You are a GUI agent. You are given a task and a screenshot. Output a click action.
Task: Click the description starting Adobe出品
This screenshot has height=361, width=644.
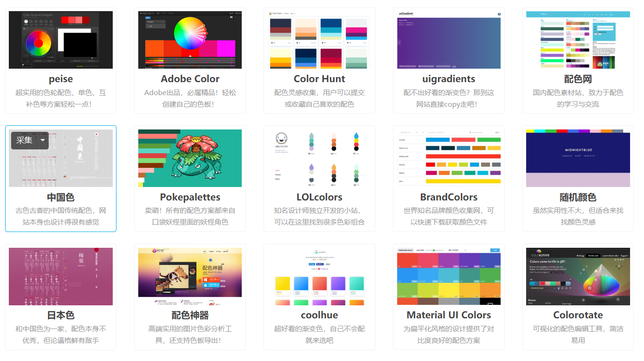tap(190, 98)
